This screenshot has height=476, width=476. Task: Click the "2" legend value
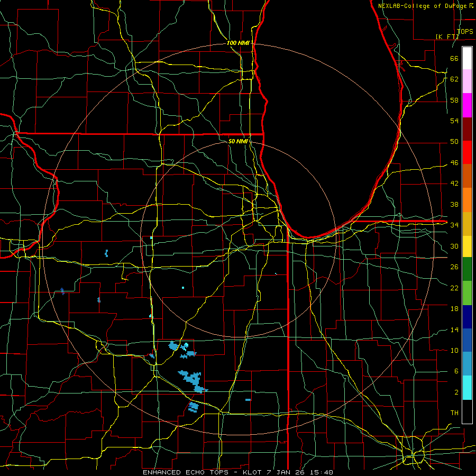pos(456,392)
